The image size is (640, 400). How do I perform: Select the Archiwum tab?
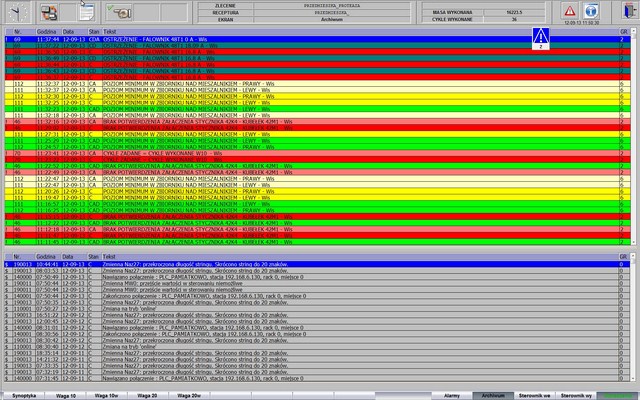click(493, 396)
